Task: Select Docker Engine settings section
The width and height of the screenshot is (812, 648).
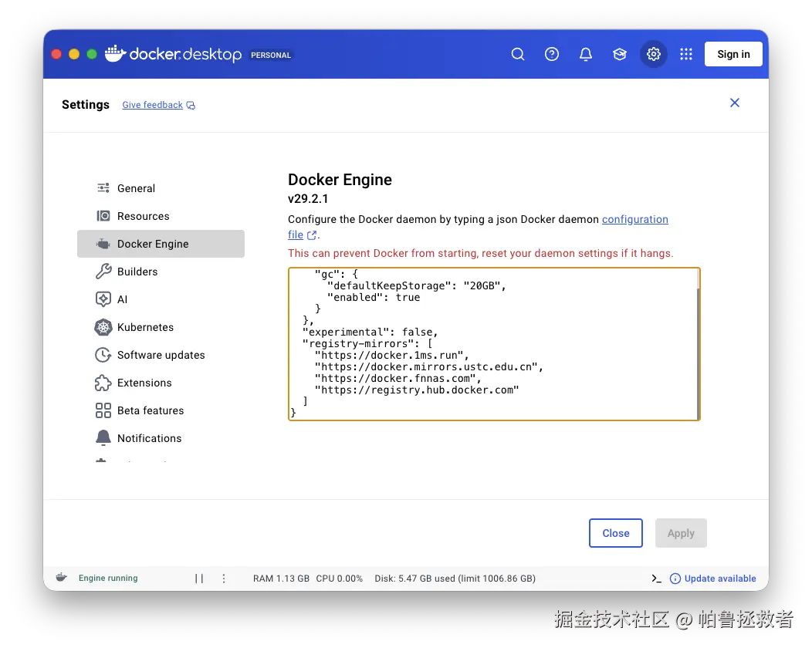Action: 161,244
